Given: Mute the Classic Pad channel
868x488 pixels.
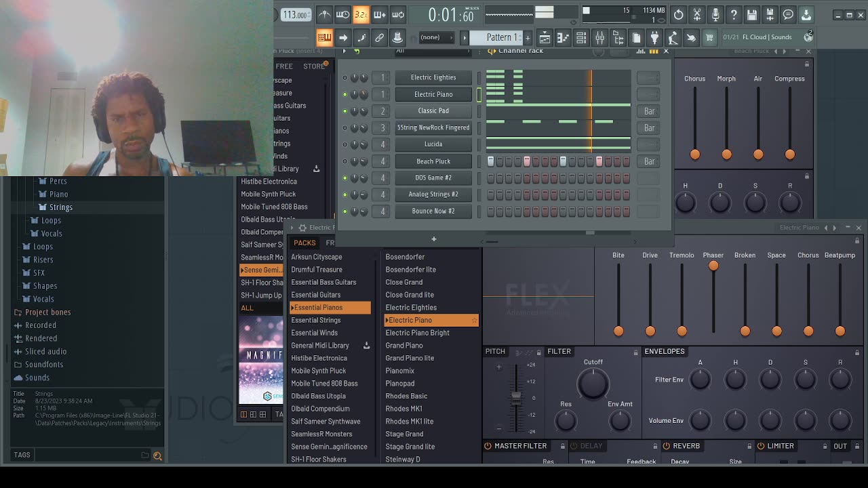Looking at the screenshot, I should [344, 110].
